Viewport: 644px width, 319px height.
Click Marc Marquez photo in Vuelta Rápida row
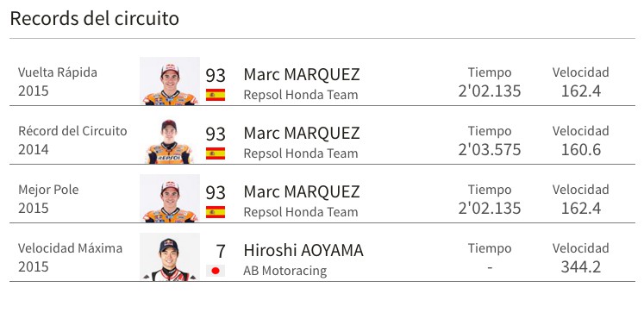point(170,81)
